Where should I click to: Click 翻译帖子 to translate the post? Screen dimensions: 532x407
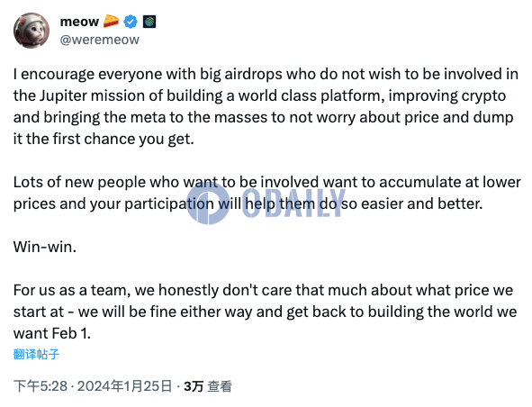36,354
